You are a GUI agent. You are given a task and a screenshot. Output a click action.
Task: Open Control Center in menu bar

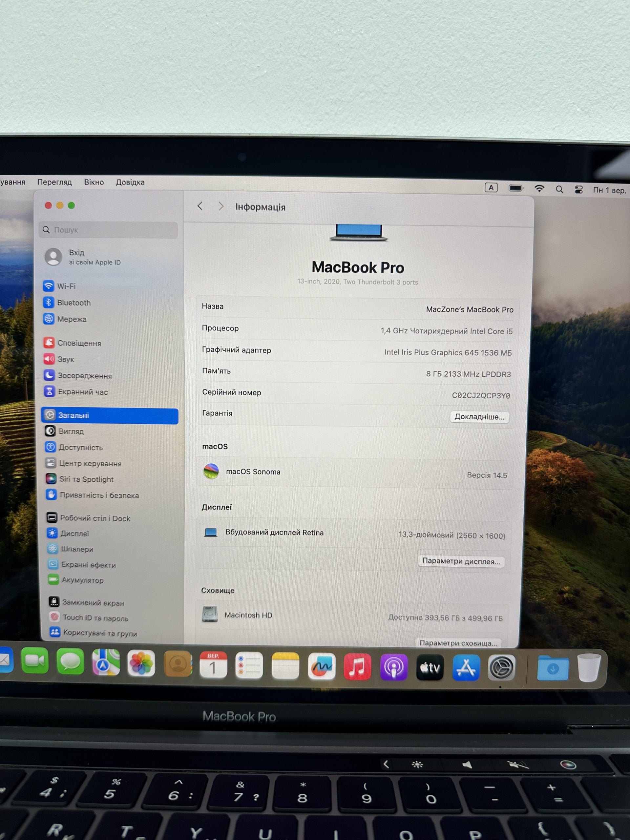coord(579,190)
